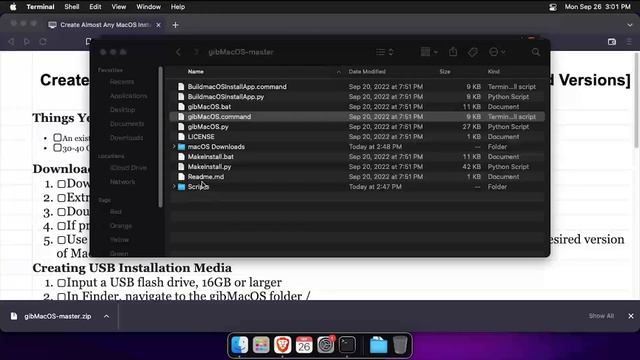640x360 pixels.
Task: Click the Finder Tags icon
Action: [x=473, y=52]
